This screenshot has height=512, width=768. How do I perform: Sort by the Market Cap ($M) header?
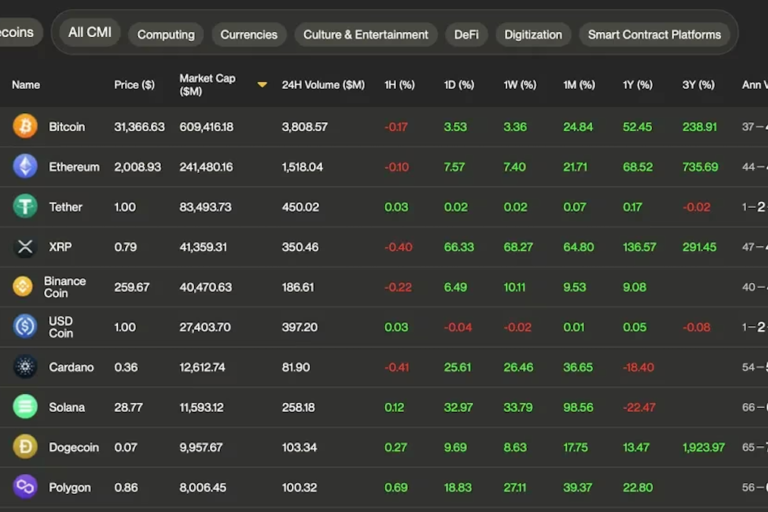(207, 85)
